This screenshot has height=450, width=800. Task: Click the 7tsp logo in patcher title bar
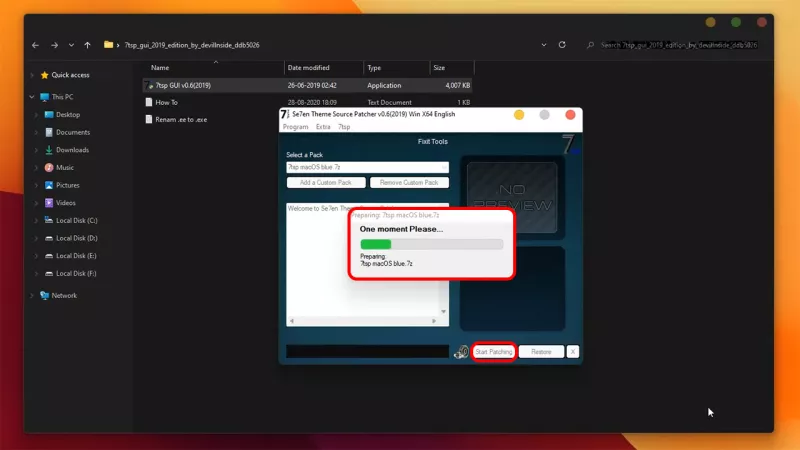tap(285, 114)
